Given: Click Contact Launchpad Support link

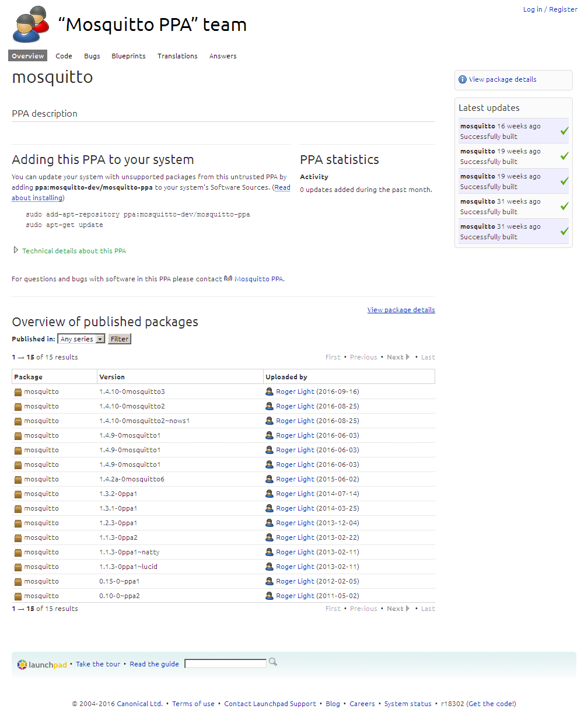Looking at the screenshot, I should tap(270, 704).
